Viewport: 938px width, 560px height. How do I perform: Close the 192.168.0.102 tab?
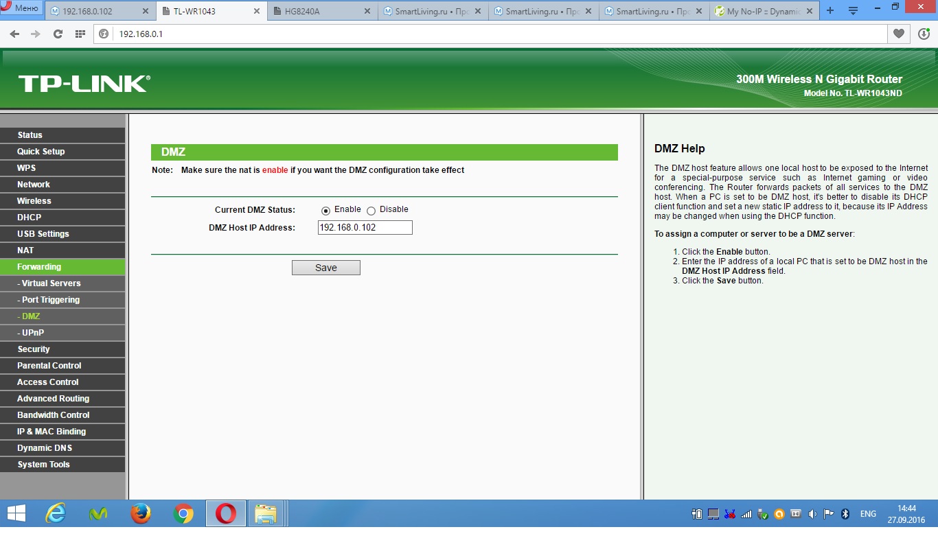pyautogui.click(x=145, y=11)
